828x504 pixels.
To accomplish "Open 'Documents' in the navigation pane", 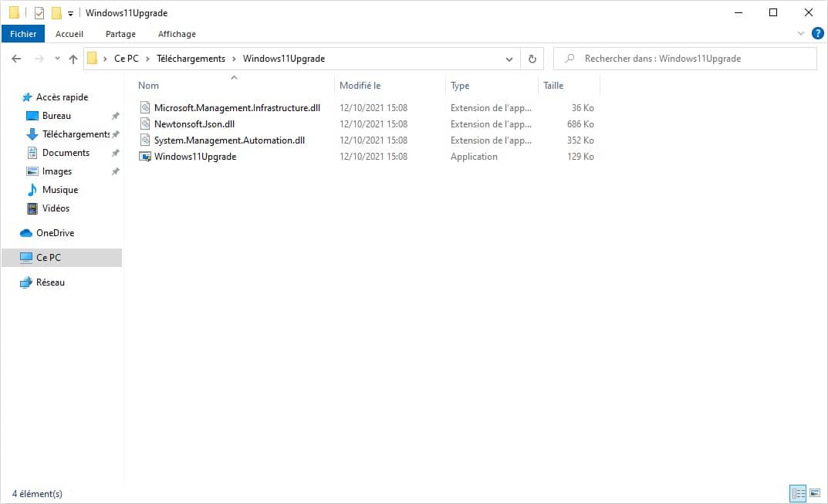I will 66,153.
